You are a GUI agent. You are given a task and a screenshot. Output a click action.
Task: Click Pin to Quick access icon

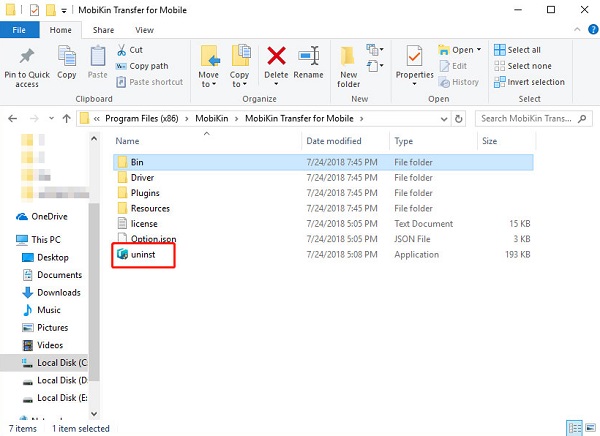27,56
